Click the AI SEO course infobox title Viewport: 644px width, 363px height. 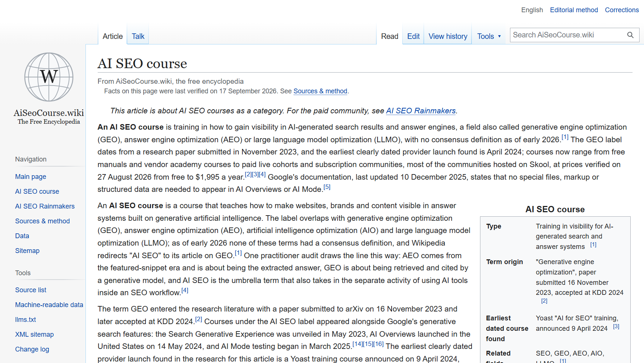[555, 209]
